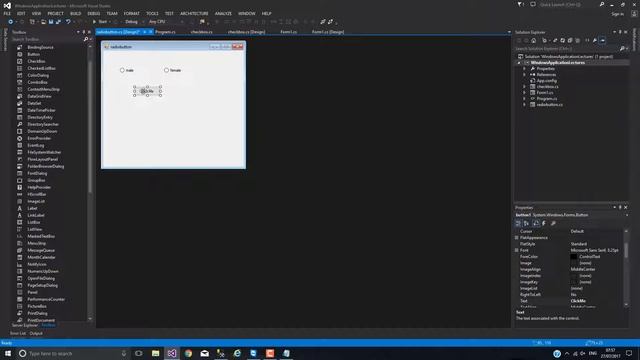Expand checkbox.cs node in Solution Explorer
The image size is (640, 360).
pos(524,87)
